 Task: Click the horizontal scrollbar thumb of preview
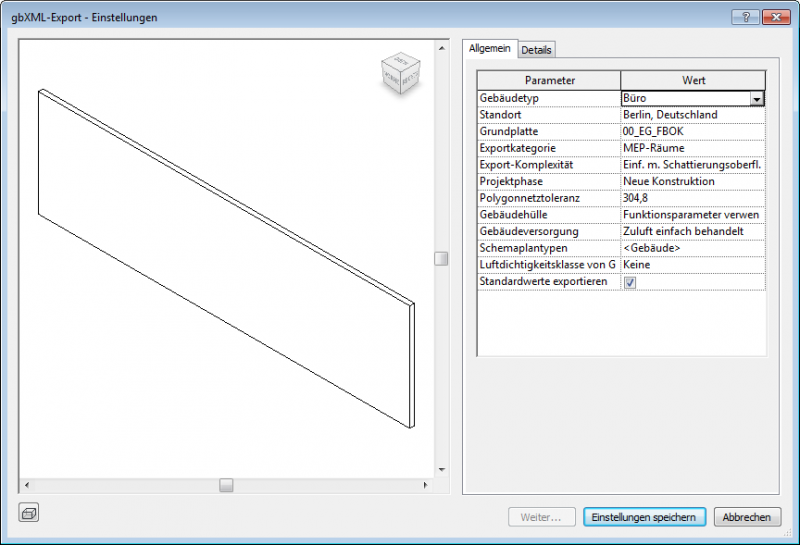[227, 485]
